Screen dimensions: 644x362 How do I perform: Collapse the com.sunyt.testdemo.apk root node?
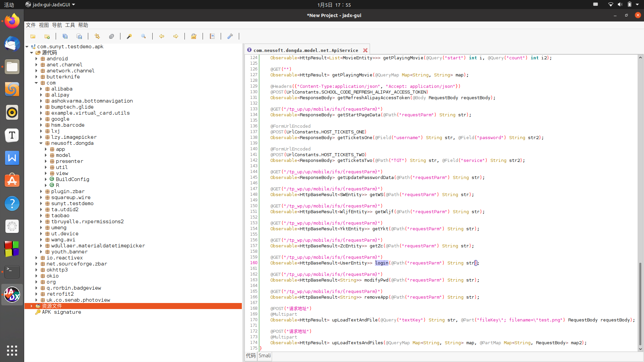pyautogui.click(x=27, y=47)
